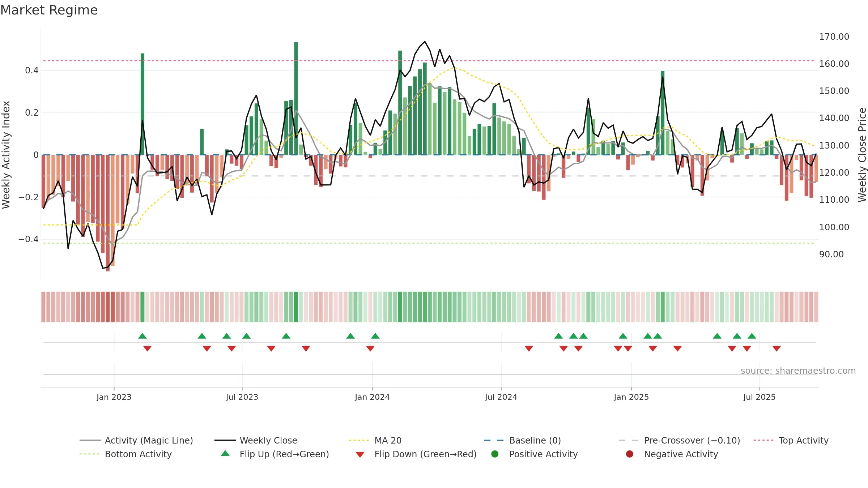The image size is (868, 488).
Task: Click the first green flip-up marker in early 2023
Action: point(142,336)
